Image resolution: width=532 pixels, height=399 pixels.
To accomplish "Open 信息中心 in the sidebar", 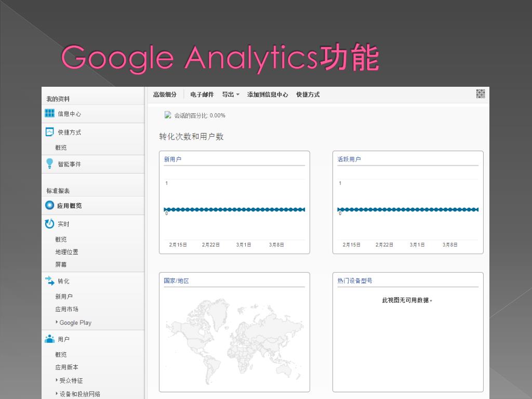I will pos(70,114).
